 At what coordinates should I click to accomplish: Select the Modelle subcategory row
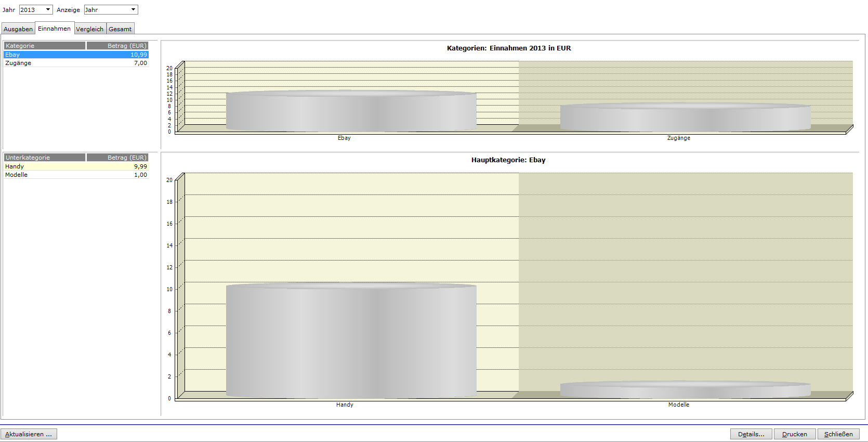(76, 175)
